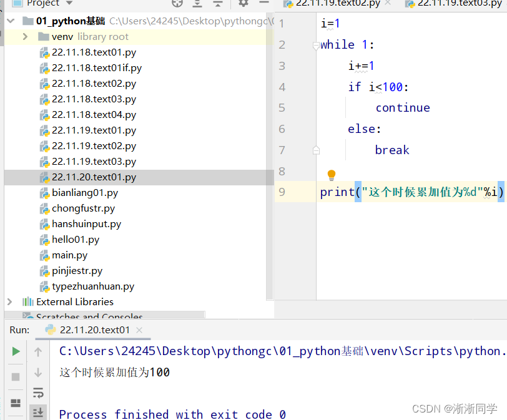The height and width of the screenshot is (420, 507).
Task: Click the 'break' keyword on line 7
Action: pos(392,150)
